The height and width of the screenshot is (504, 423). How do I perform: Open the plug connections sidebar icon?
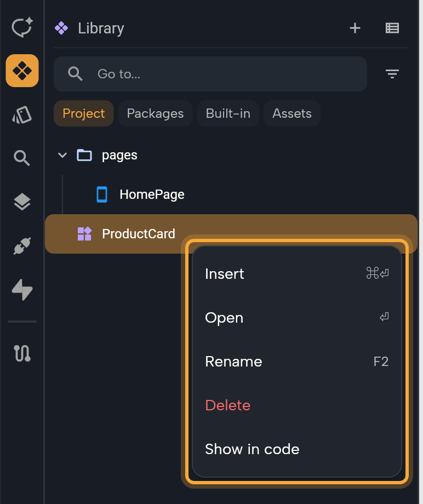(22, 246)
